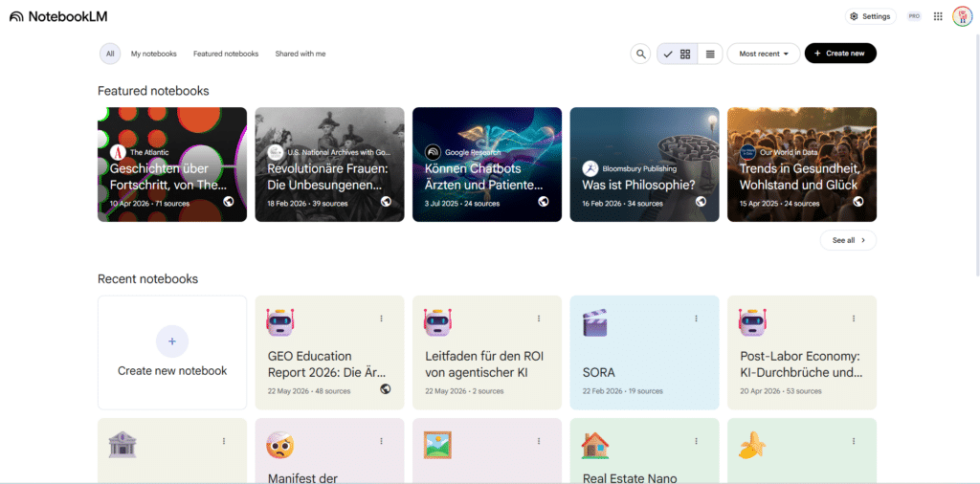The height and width of the screenshot is (484, 980).
Task: Open Settings
Action: [870, 16]
